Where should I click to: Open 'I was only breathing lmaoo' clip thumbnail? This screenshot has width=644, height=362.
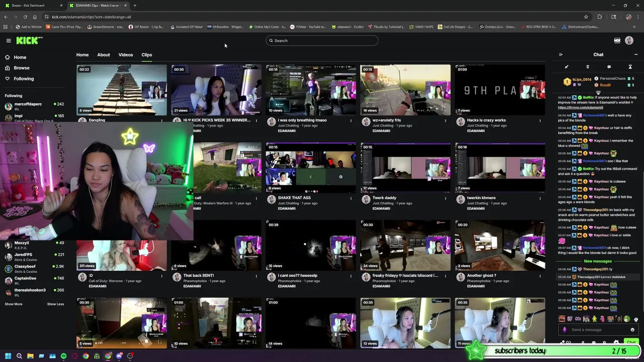pyautogui.click(x=311, y=89)
